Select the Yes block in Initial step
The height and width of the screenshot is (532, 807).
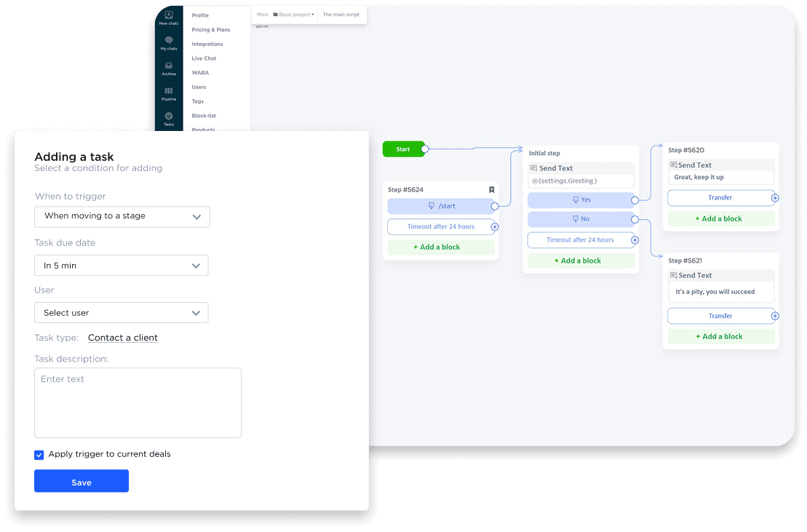click(x=581, y=200)
